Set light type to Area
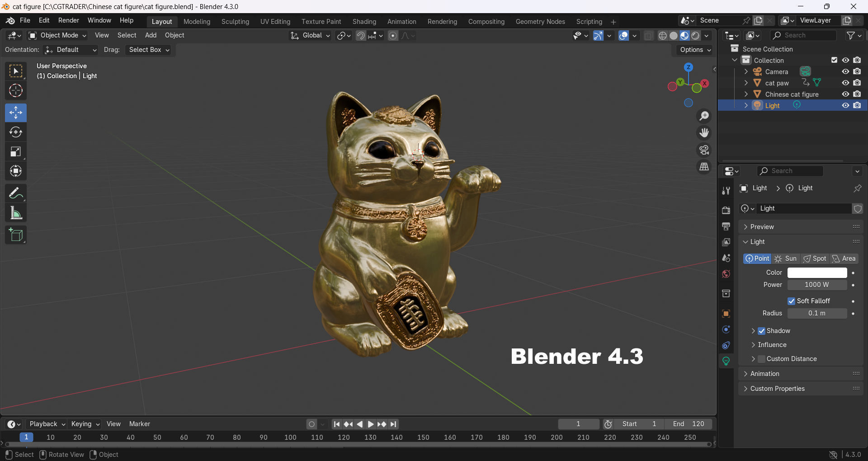This screenshot has height=461, width=868. (844, 259)
